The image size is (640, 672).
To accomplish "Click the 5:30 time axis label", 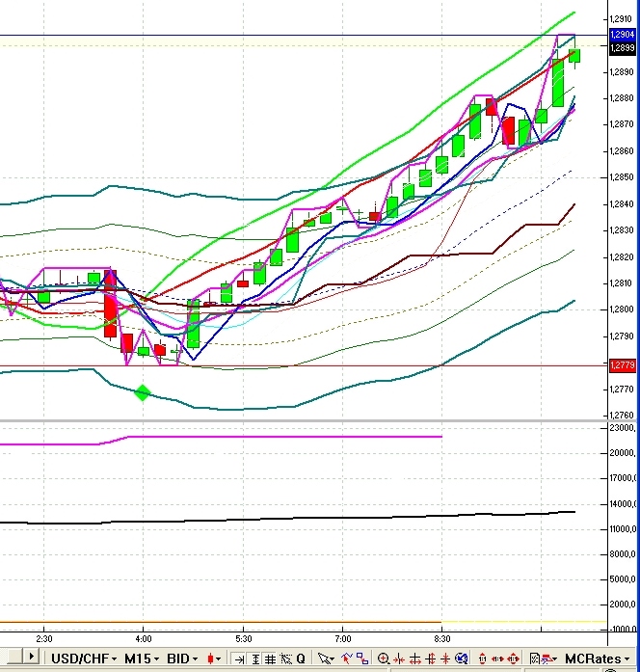I will click(243, 639).
